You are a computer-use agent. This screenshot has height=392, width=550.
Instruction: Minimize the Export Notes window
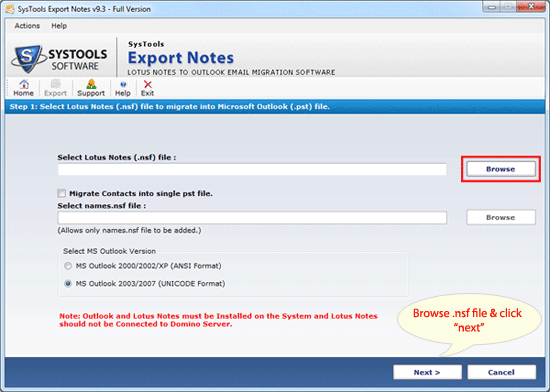(492, 7)
